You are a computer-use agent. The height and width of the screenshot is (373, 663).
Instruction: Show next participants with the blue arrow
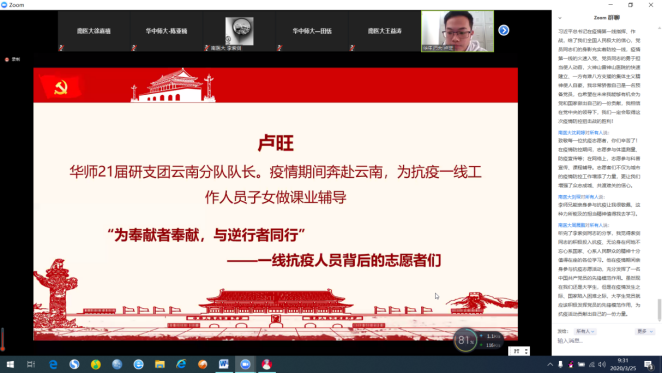pyautogui.click(x=503, y=30)
